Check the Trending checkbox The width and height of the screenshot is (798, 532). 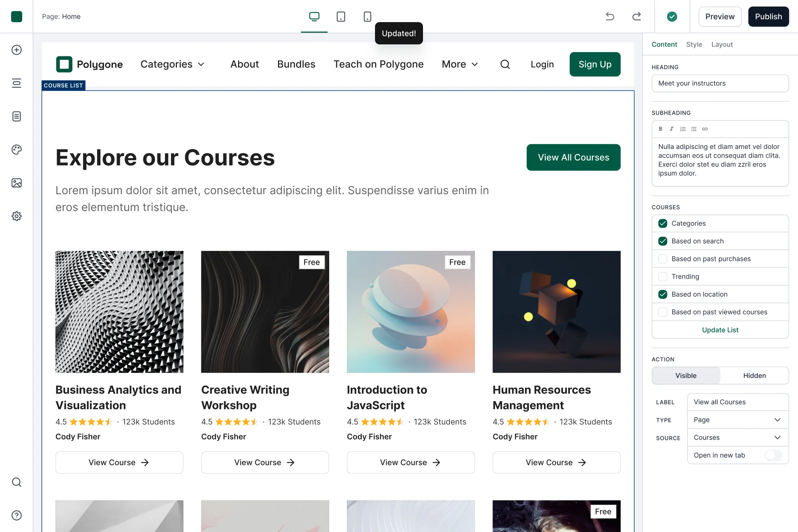pyautogui.click(x=663, y=277)
